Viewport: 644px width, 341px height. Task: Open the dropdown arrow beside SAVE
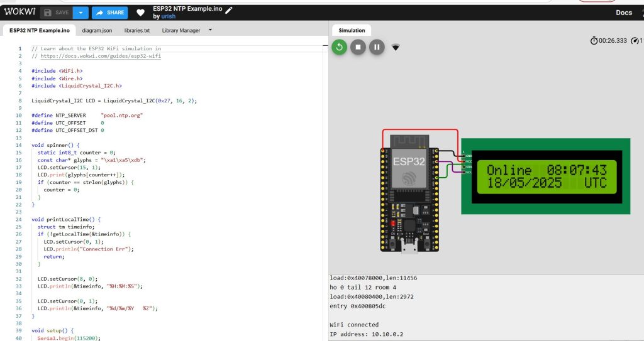click(x=80, y=13)
